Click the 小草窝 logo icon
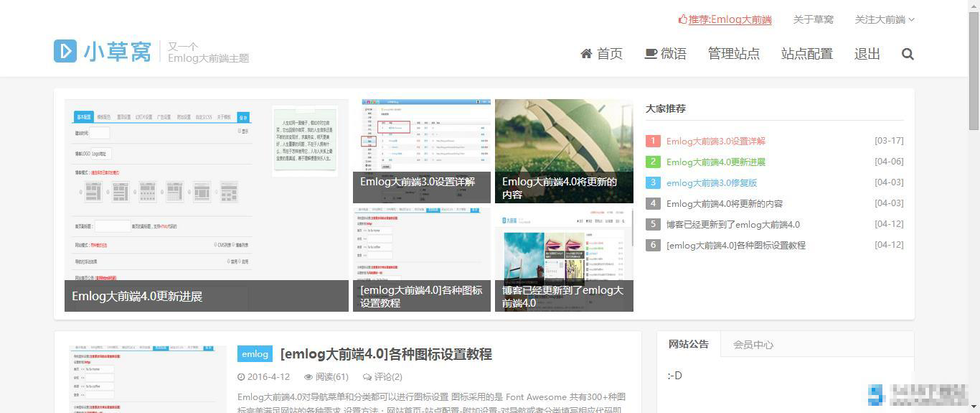The width and height of the screenshot is (980, 413). [65, 51]
